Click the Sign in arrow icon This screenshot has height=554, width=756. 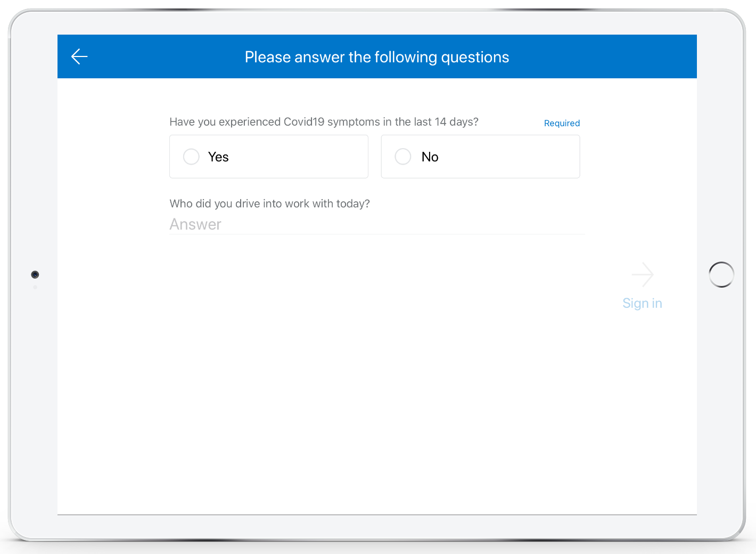(x=643, y=275)
